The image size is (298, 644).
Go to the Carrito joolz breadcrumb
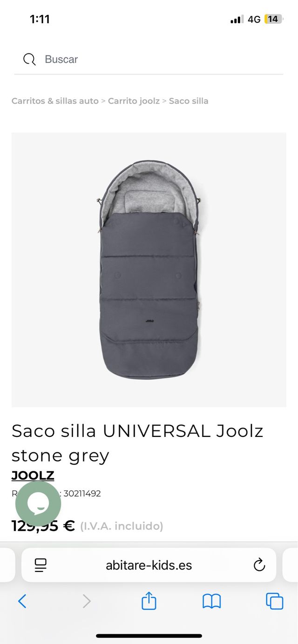(x=134, y=101)
